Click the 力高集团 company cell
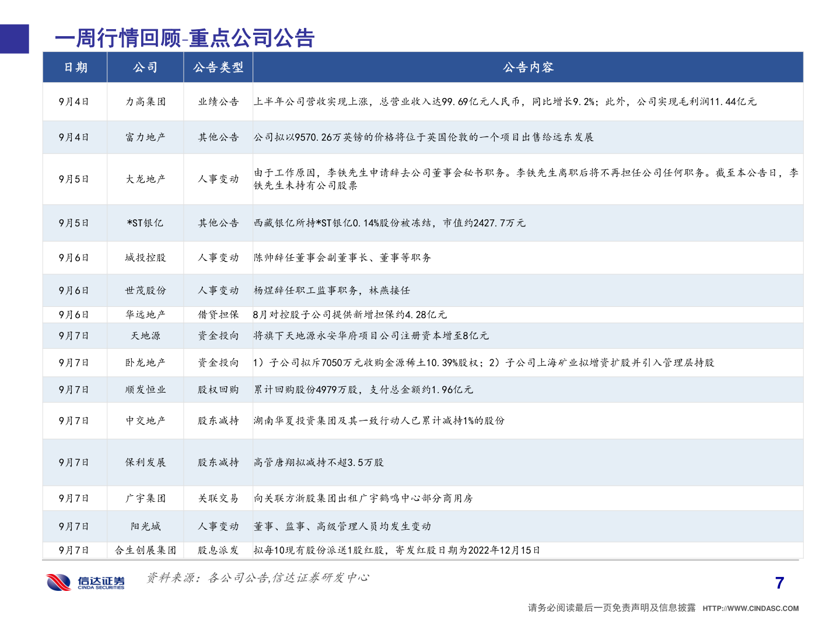Image resolution: width=840 pixels, height=630 pixels. 145,101
